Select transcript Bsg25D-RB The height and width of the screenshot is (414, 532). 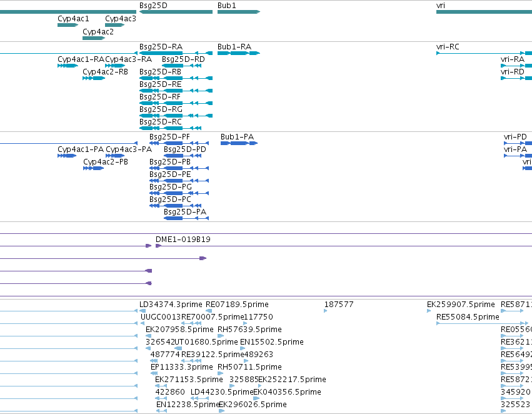pyautogui.click(x=176, y=78)
